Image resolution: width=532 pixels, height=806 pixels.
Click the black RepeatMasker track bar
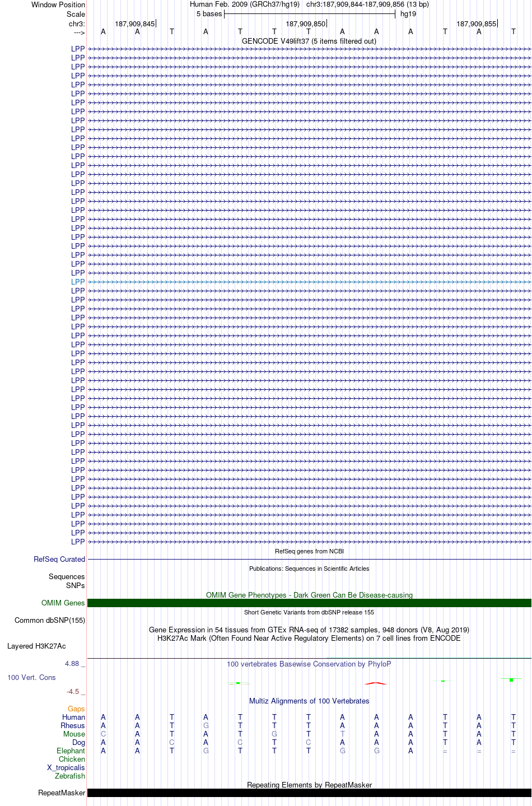point(309,793)
